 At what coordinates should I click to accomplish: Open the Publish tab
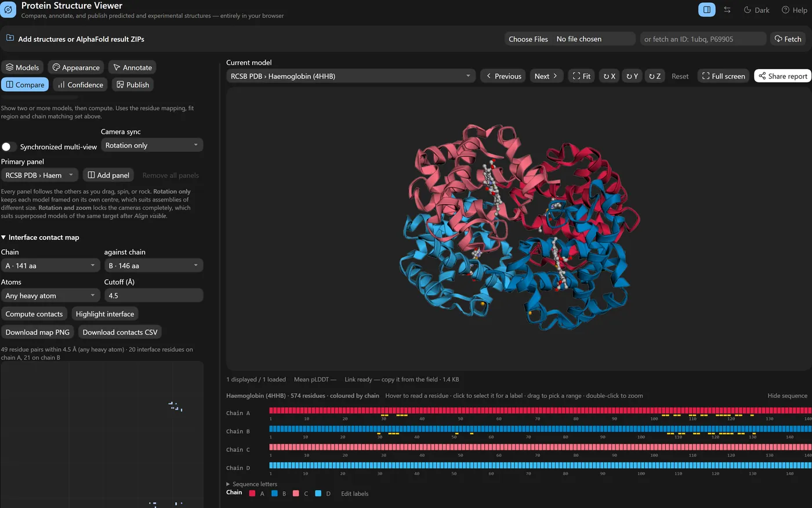pos(133,85)
